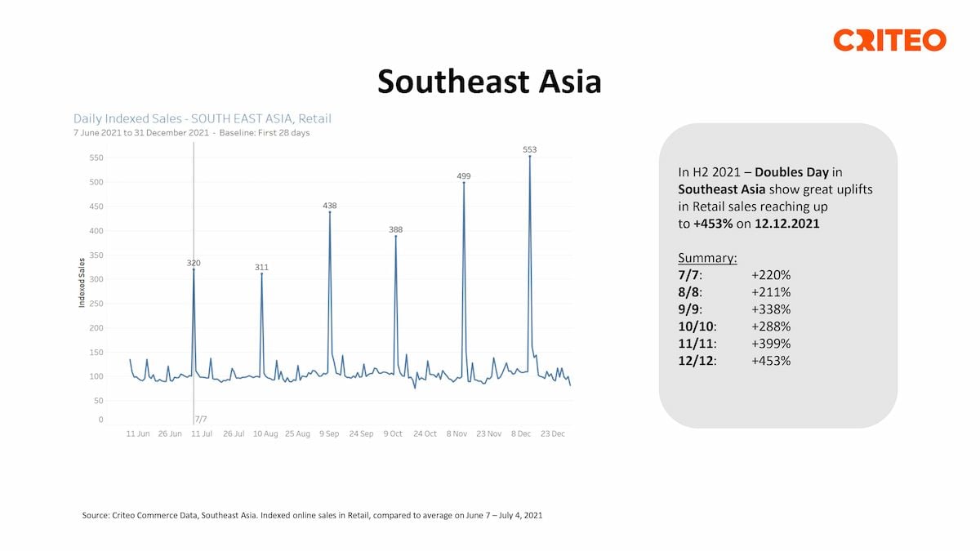Click the 400 y-axis tick label
This screenshot has width=980, height=551.
[96, 231]
